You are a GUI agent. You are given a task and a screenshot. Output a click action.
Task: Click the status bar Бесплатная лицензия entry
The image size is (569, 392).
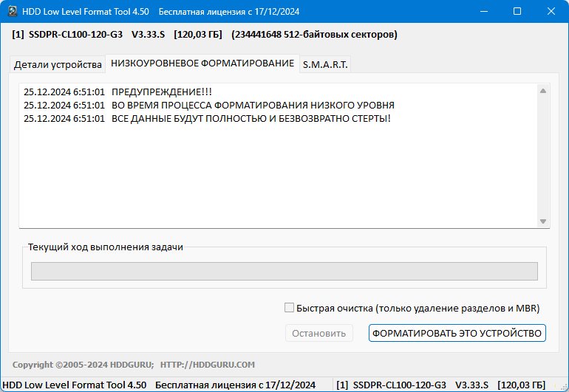[236, 385]
